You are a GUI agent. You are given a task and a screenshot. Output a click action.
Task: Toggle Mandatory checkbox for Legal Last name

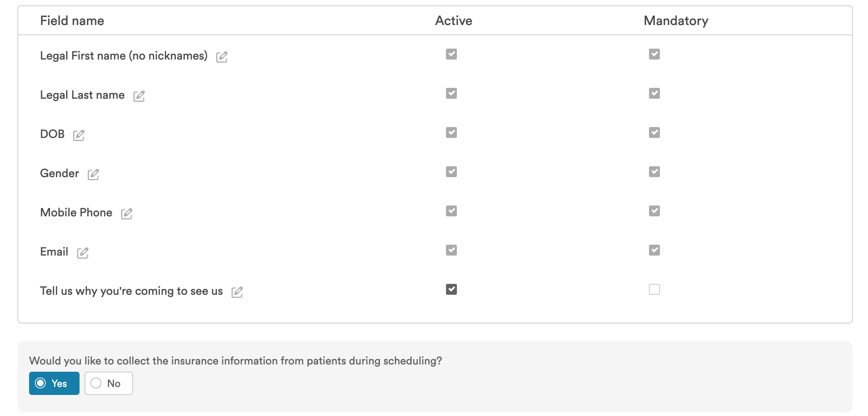pos(654,93)
